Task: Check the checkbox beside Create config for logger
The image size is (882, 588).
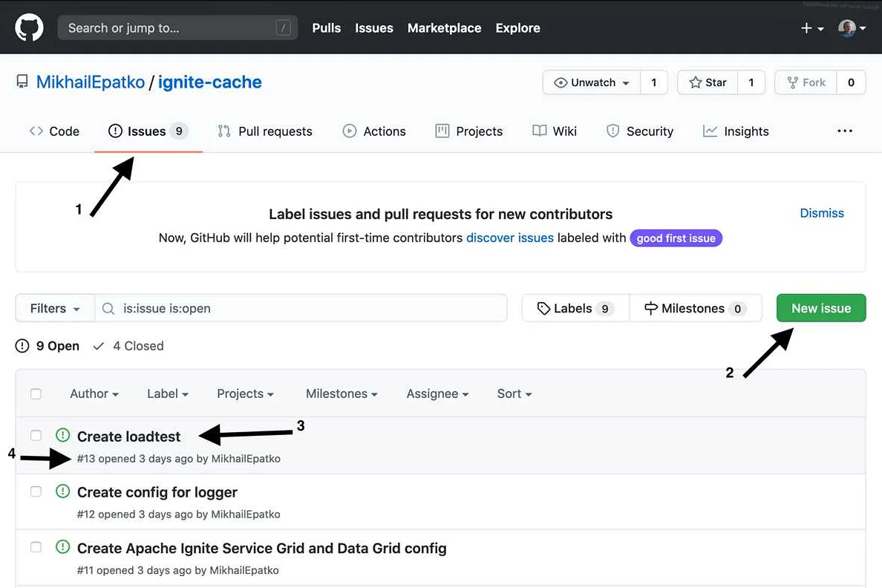Action: [x=36, y=491]
